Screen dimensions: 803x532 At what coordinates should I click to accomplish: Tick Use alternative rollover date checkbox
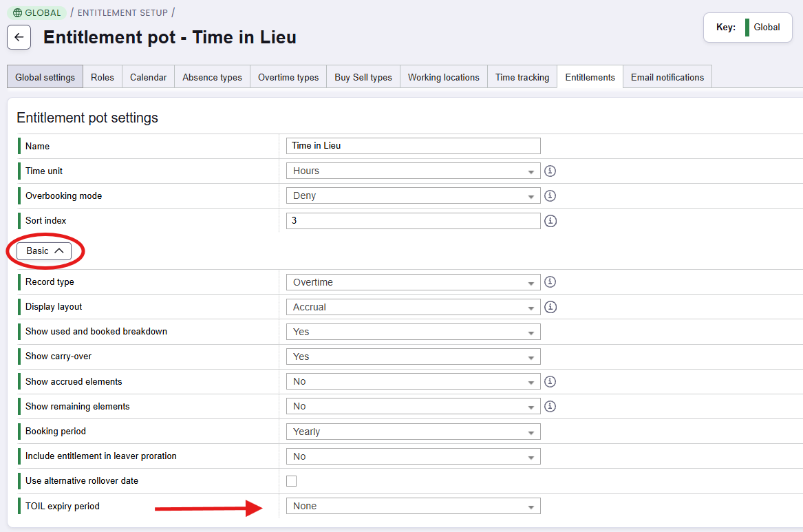point(292,481)
